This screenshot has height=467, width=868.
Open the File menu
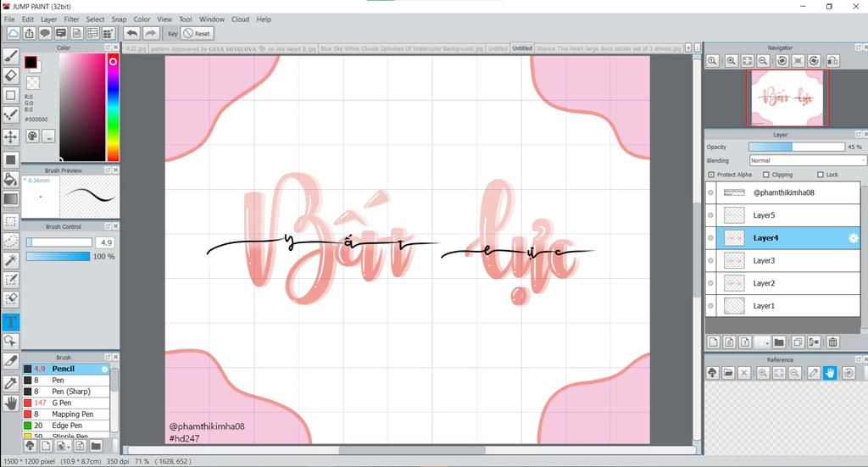point(9,19)
